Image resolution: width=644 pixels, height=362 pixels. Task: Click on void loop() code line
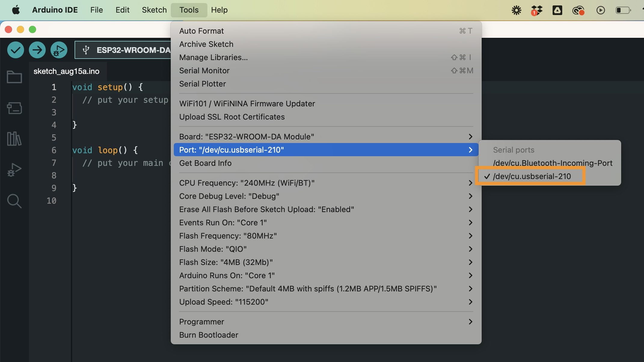click(x=105, y=150)
